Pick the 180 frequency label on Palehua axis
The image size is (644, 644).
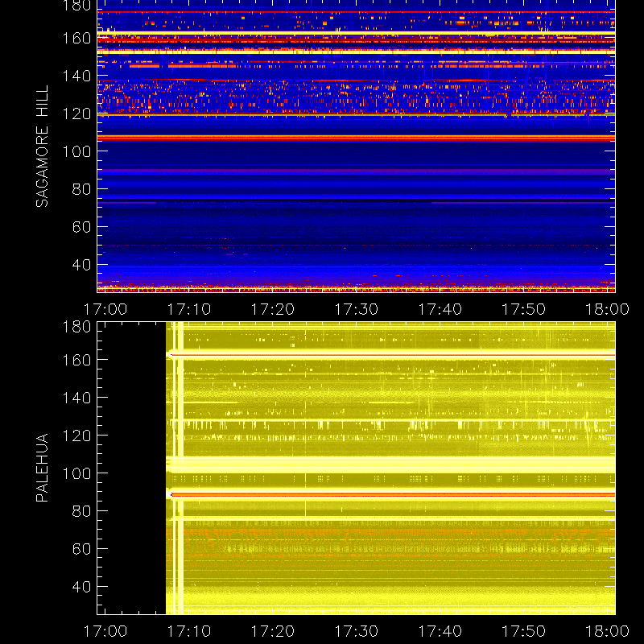pos(76,327)
